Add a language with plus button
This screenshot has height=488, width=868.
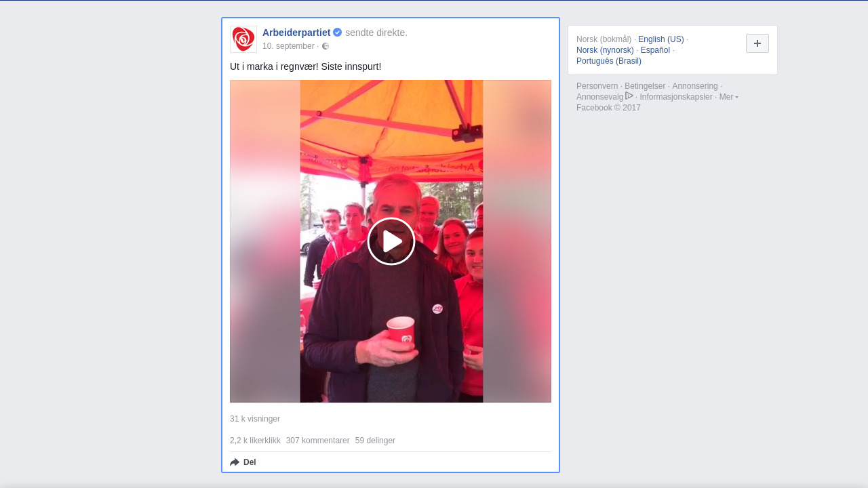pos(757,43)
